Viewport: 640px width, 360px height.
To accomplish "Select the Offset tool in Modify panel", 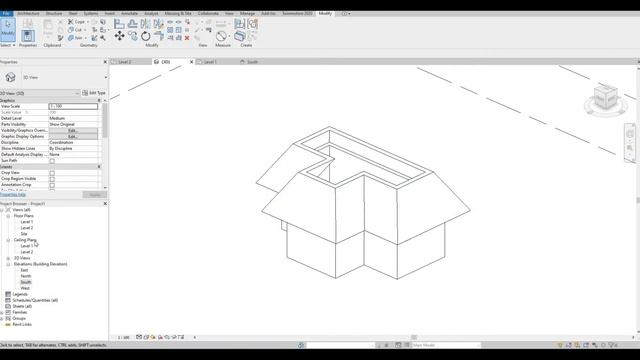I will (x=132, y=24).
